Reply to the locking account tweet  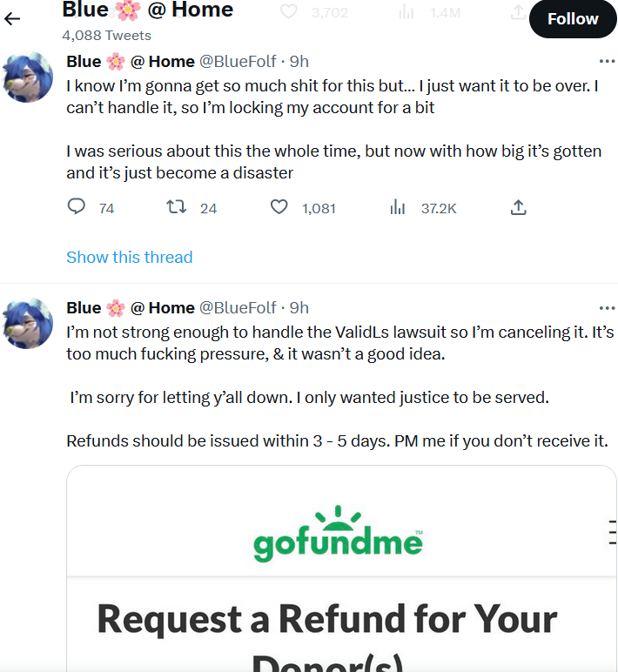pyautogui.click(x=77, y=207)
